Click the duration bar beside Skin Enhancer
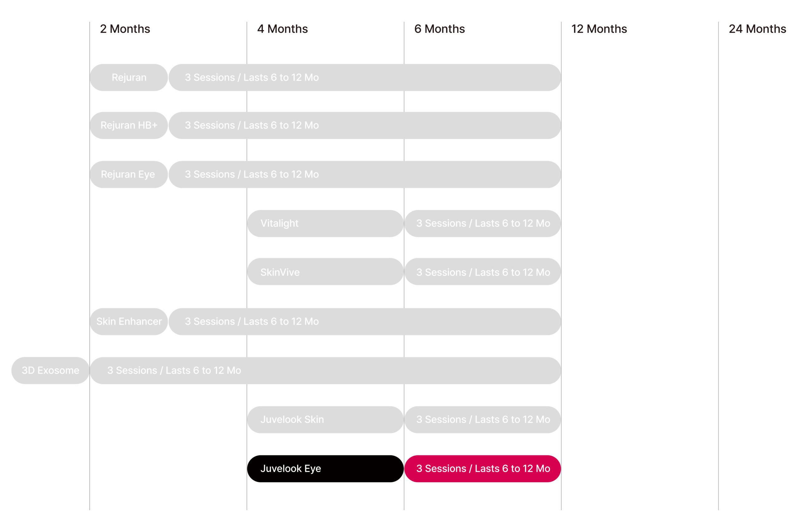This screenshot has width=798, height=532. tap(365, 321)
